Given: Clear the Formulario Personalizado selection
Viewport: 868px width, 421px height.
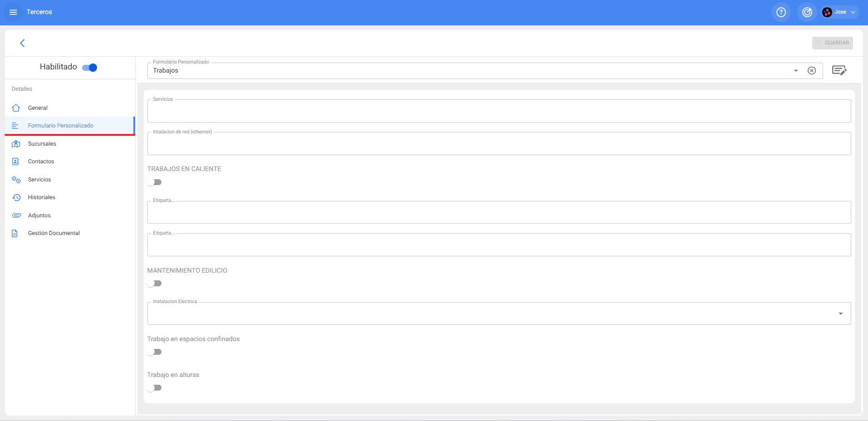Looking at the screenshot, I should 812,71.
